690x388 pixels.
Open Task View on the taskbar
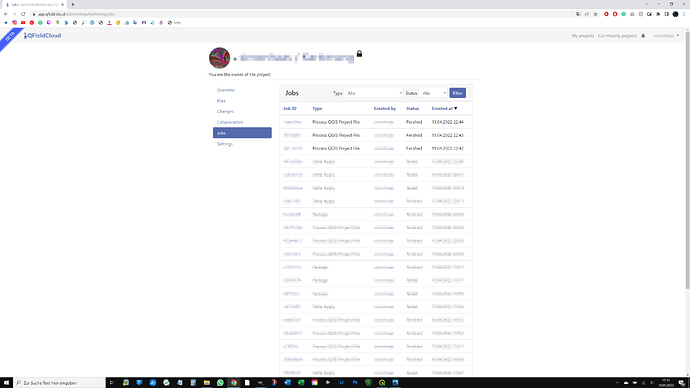click(x=112, y=383)
